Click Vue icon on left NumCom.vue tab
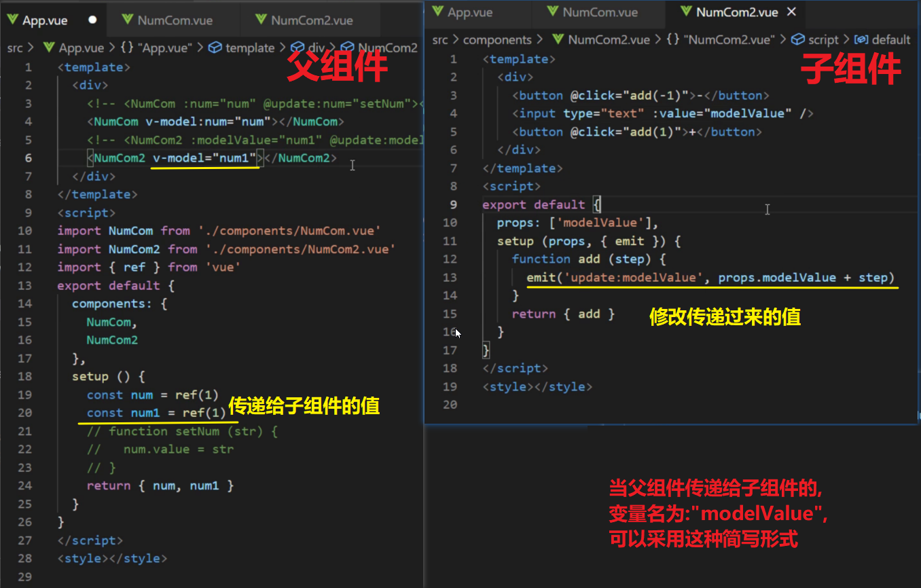 pyautogui.click(x=127, y=20)
